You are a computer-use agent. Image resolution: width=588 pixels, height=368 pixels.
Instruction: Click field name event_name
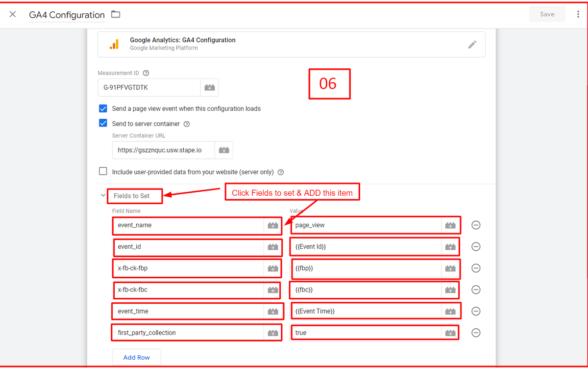point(188,225)
